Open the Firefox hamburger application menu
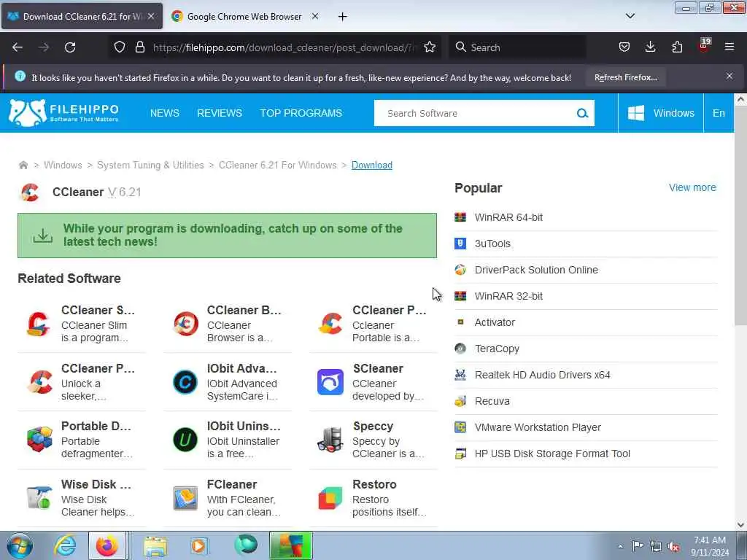Viewport: 747px width, 560px height. tap(729, 47)
